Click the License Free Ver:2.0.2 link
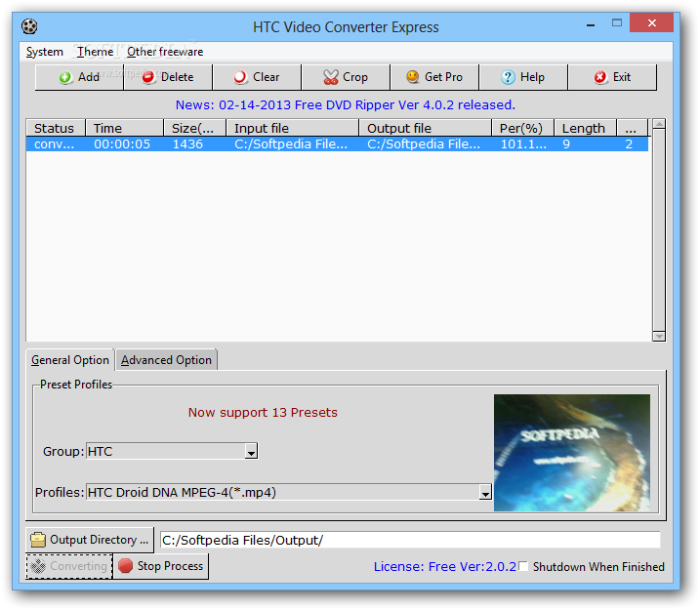 click(444, 567)
